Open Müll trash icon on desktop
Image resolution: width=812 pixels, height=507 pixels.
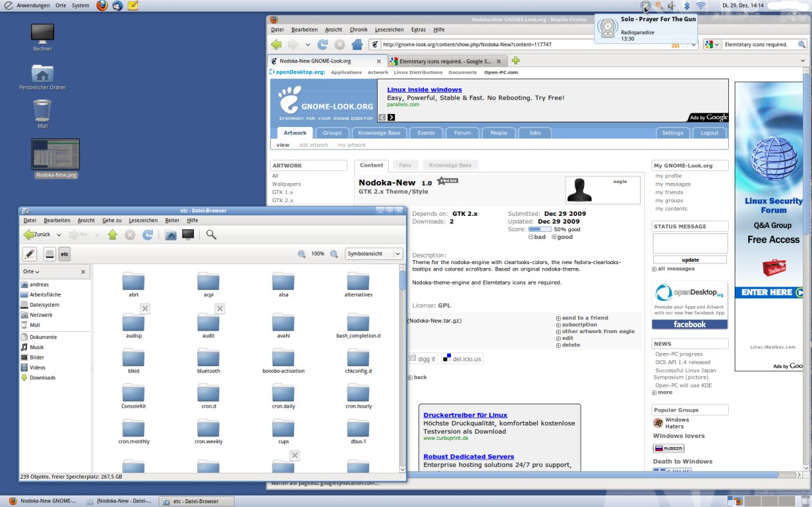[x=42, y=113]
